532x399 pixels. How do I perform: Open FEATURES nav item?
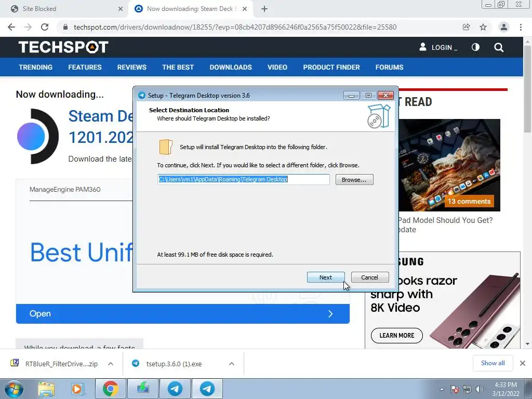pyautogui.click(x=85, y=67)
